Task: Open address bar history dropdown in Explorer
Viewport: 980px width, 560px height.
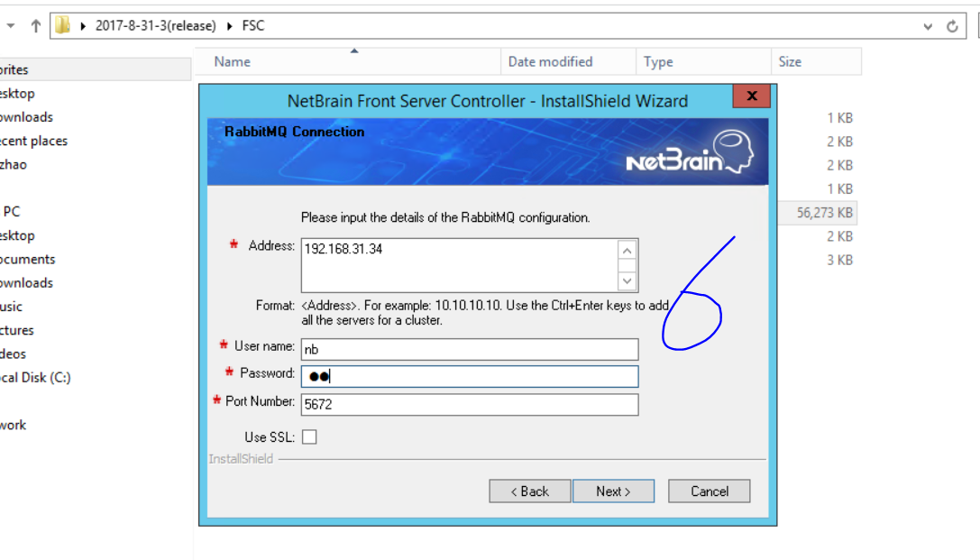Action: point(928,26)
